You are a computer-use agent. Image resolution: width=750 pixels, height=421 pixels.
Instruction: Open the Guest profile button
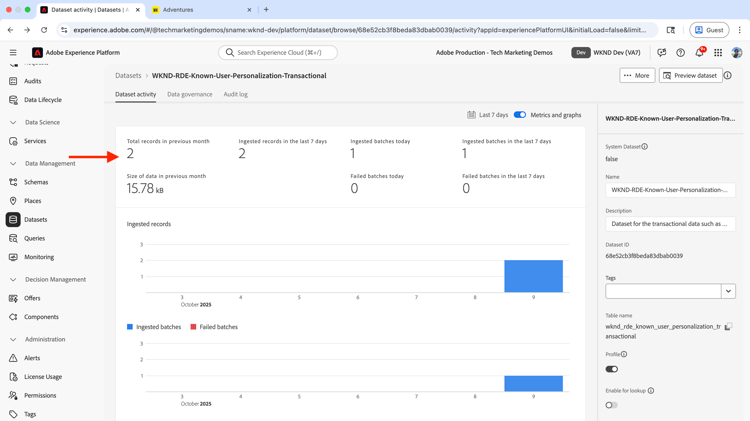tap(709, 30)
